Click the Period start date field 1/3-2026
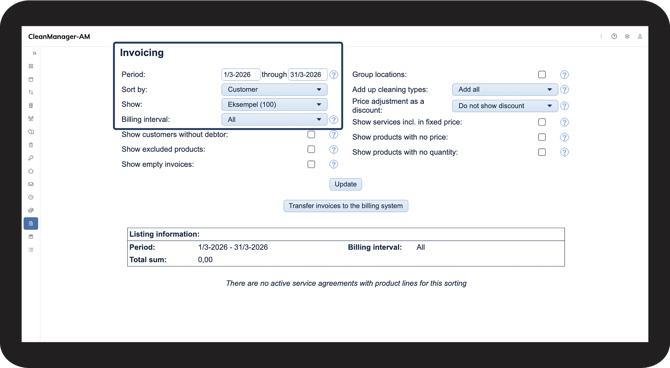The width and height of the screenshot is (670, 368). [241, 74]
